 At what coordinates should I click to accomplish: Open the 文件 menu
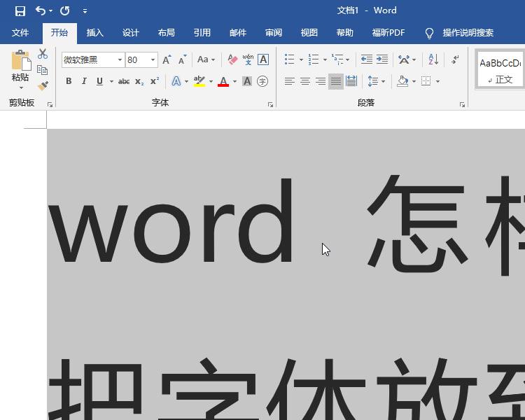pyautogui.click(x=20, y=33)
